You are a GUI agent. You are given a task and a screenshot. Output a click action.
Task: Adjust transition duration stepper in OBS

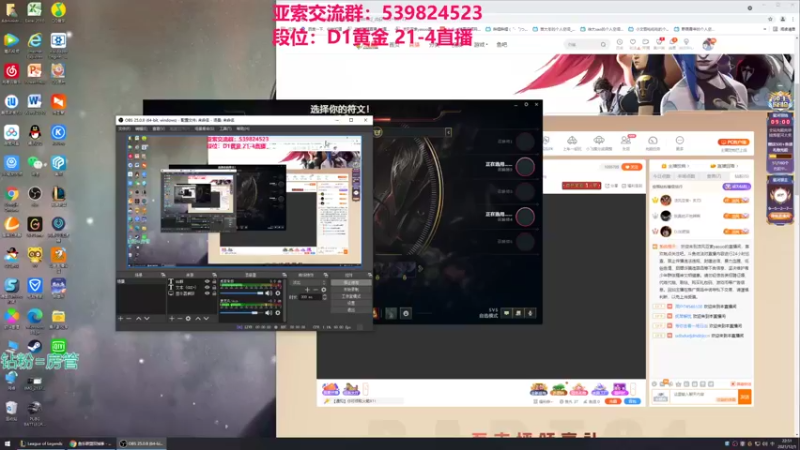click(324, 297)
